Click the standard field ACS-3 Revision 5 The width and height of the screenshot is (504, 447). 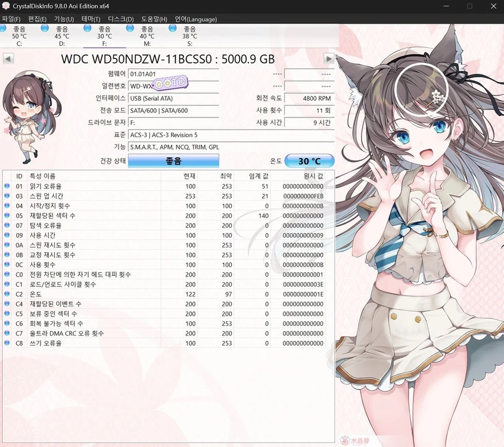(x=231, y=135)
